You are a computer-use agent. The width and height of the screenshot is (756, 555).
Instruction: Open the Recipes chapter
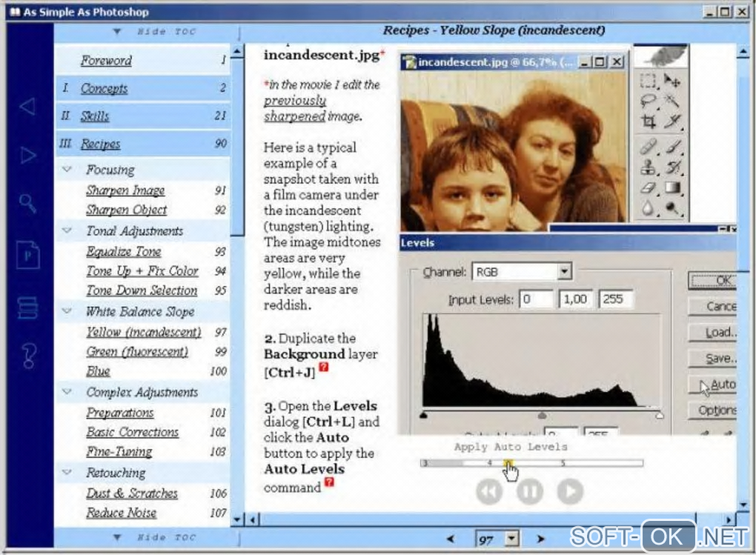pyautogui.click(x=100, y=144)
